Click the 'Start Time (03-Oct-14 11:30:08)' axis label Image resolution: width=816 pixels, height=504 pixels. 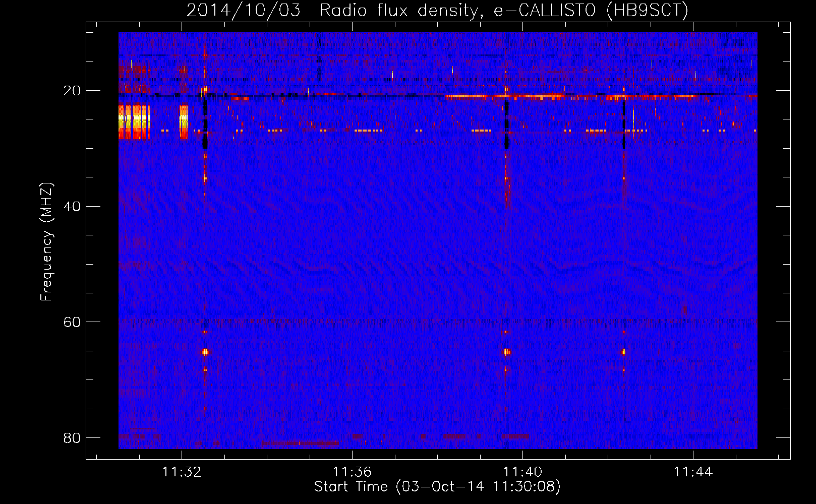437,487
